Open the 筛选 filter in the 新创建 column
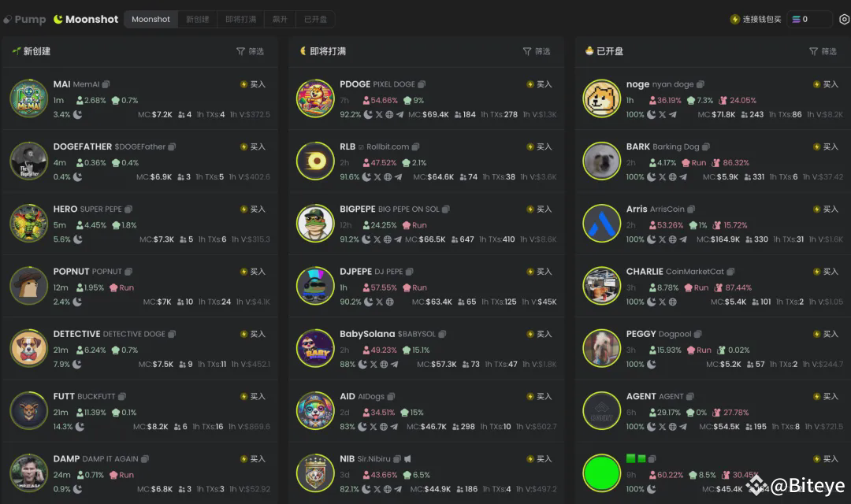851x504 pixels. [251, 51]
